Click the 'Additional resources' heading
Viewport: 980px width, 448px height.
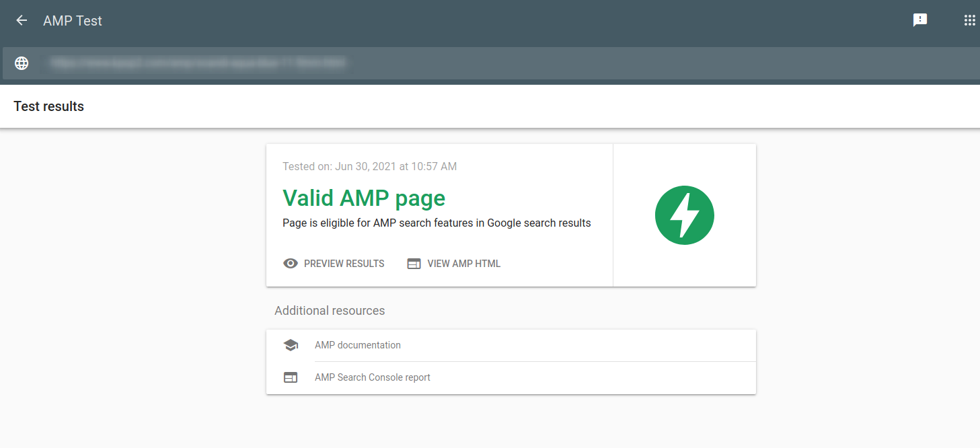click(x=330, y=311)
